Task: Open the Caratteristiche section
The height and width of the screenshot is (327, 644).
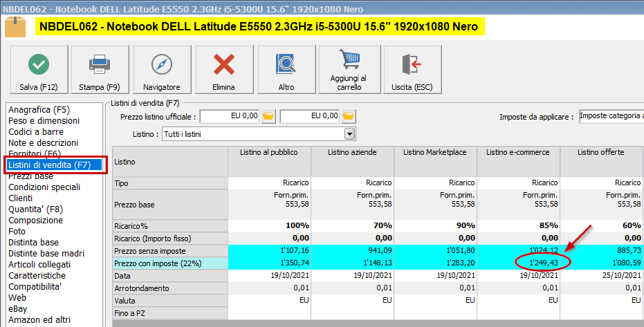Action: (x=37, y=276)
